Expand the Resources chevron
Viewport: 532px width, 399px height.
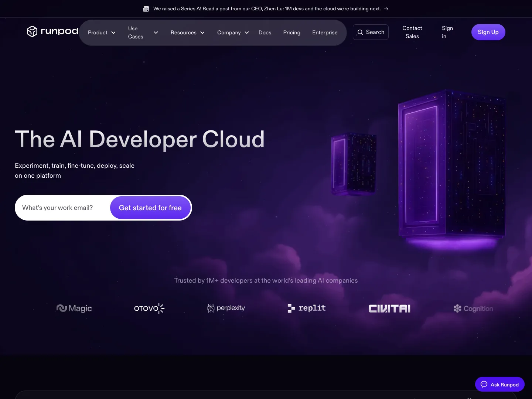pyautogui.click(x=202, y=33)
